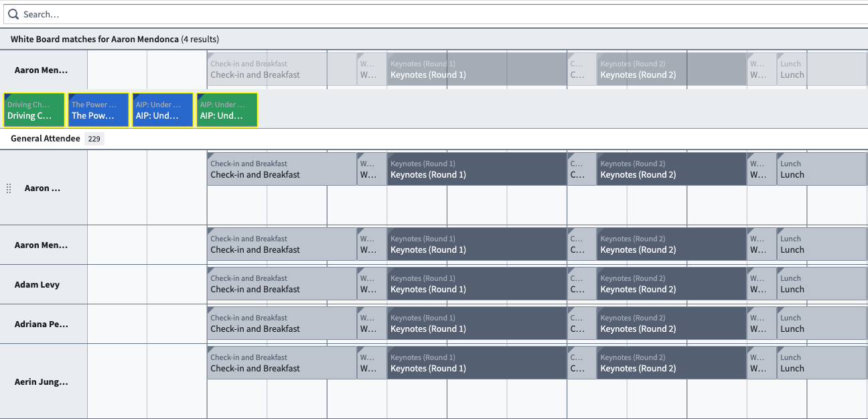Viewport: 868px width, 419px height.
Task: Select Aerin Jung…'s Keynotes (Round 1) block
Action: click(477, 363)
